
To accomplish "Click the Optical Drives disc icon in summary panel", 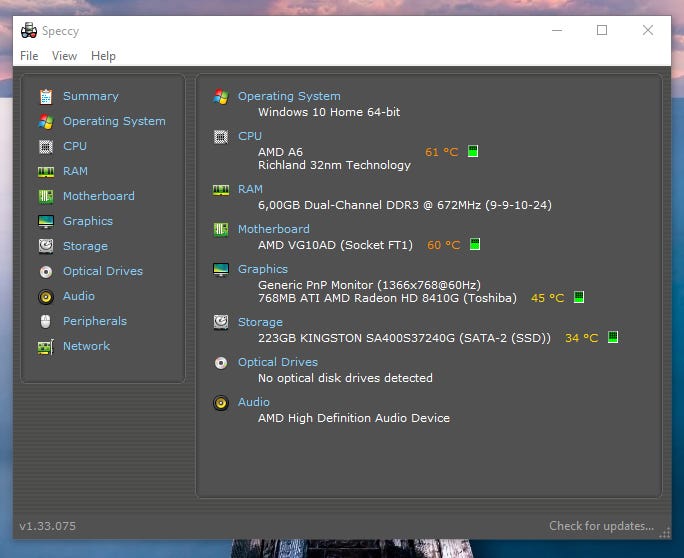I will coord(221,363).
